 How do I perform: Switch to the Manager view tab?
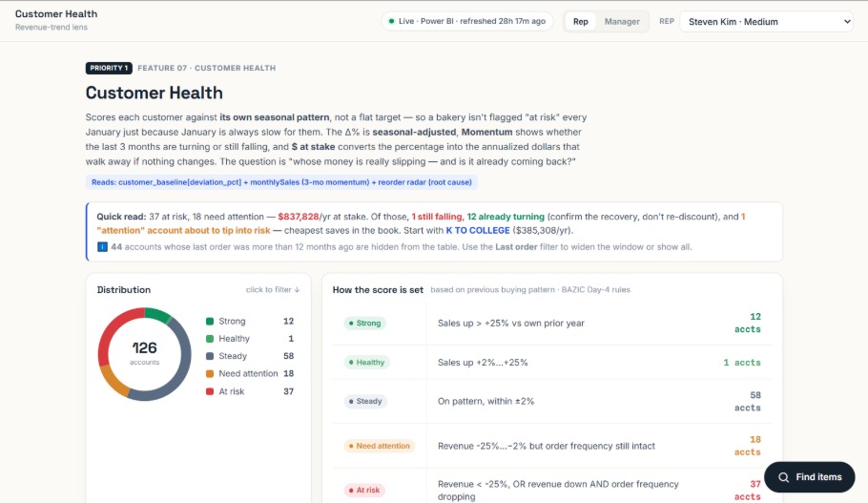point(622,22)
